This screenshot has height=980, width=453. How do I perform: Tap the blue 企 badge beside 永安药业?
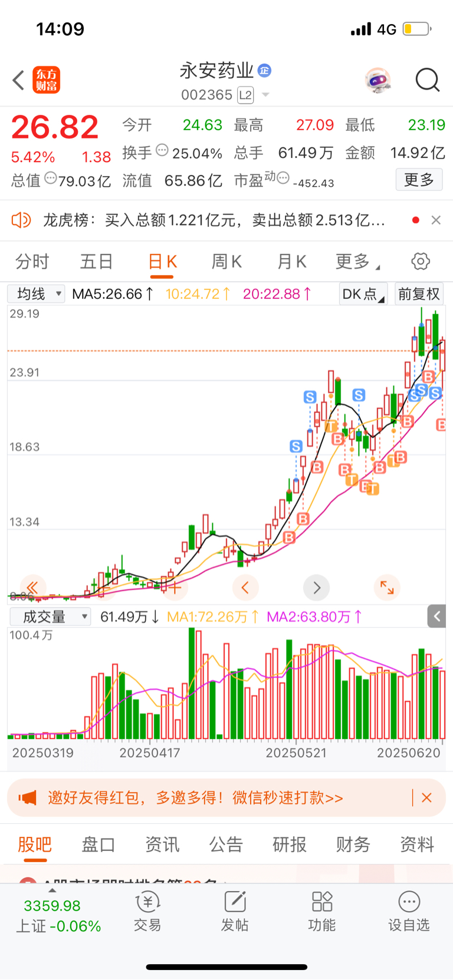pos(265,70)
